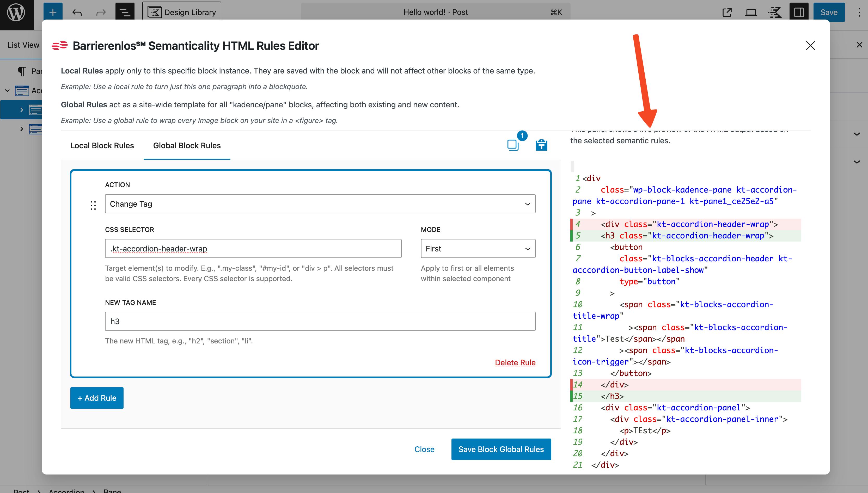The image size is (868, 493).
Task: Delete the rule via the Delete Rule link
Action: click(x=515, y=362)
